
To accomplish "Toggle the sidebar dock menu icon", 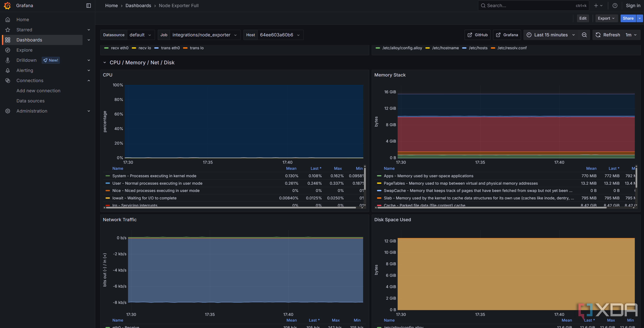I will click(x=88, y=6).
